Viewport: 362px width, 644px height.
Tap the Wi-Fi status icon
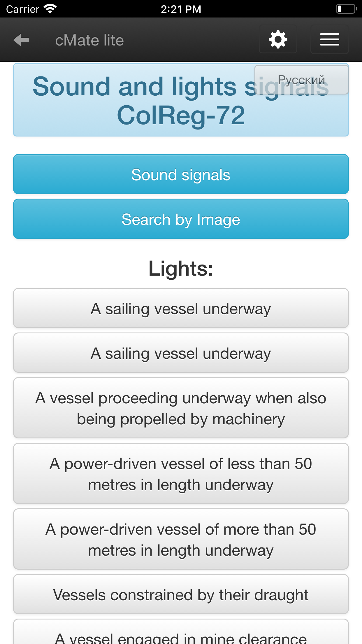tap(50, 9)
